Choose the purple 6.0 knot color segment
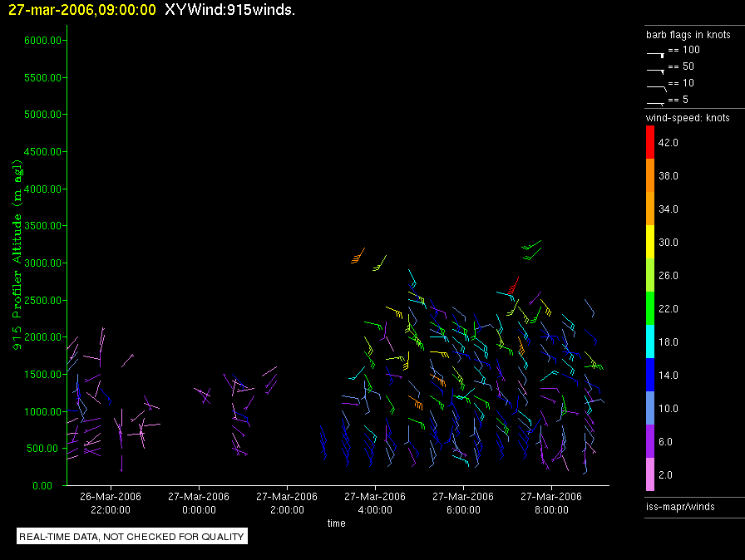The image size is (745, 560). point(650,441)
